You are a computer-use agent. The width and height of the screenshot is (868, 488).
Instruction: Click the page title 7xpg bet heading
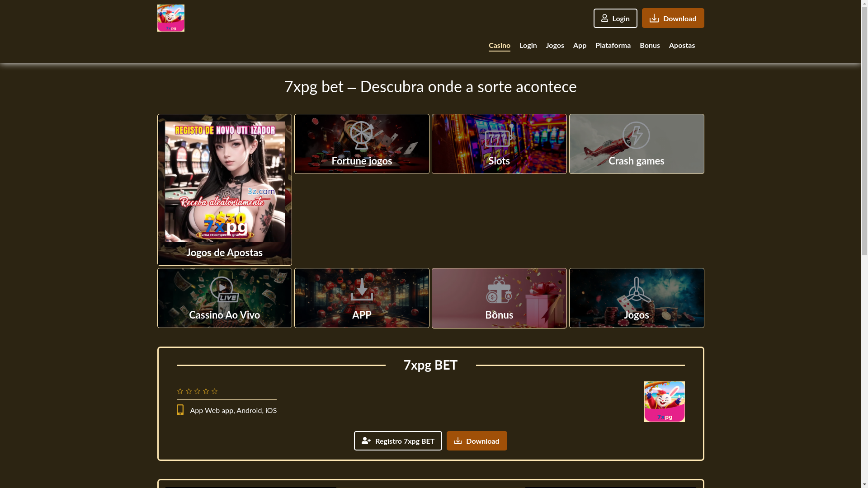[x=430, y=87]
